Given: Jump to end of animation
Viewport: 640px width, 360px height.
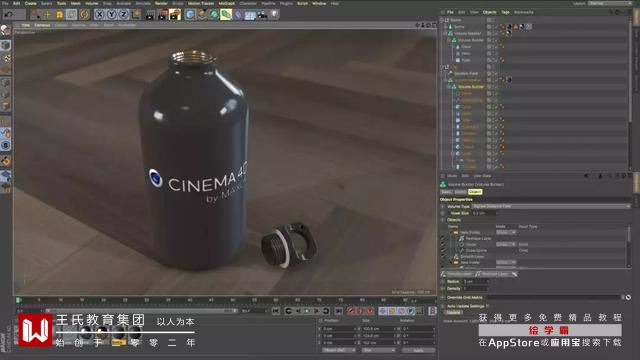Looking at the screenshot, I should [x=338, y=311].
